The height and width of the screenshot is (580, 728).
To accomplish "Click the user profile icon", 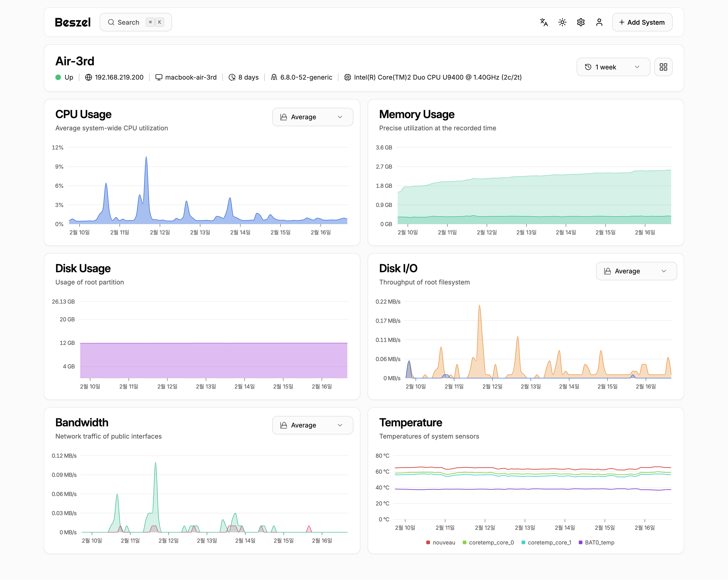I will 600,22.
